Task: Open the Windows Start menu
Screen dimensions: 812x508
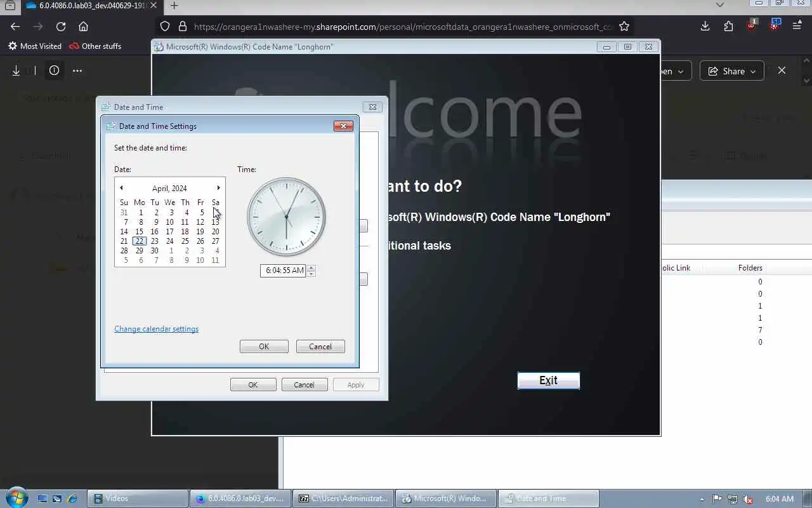Action: (17, 497)
